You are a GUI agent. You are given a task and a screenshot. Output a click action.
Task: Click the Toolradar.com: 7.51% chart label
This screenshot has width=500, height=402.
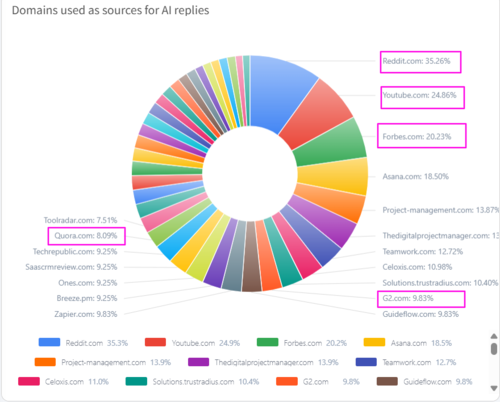click(80, 220)
